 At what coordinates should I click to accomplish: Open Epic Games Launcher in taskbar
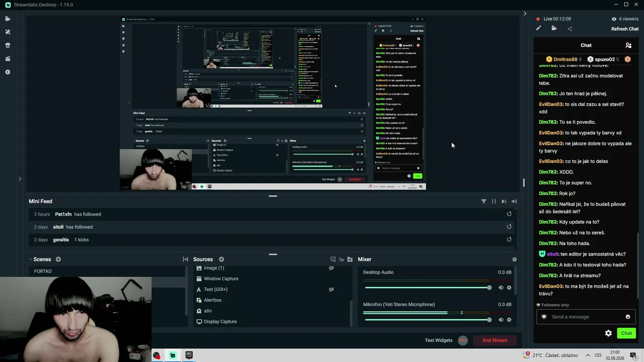(x=189, y=355)
